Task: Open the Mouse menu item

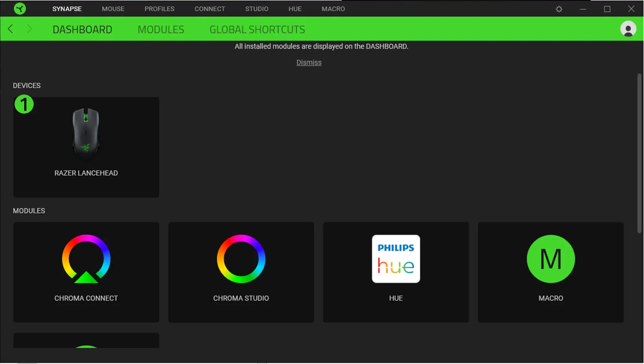Action: (x=113, y=9)
